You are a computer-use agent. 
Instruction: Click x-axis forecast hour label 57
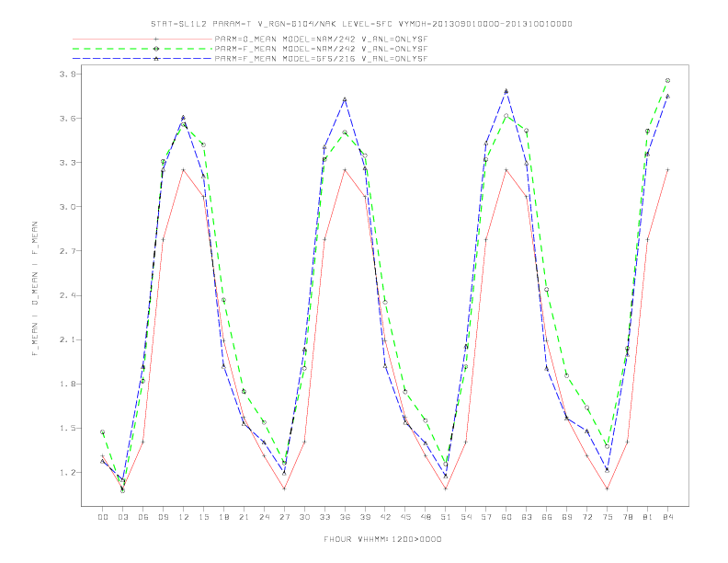point(486,517)
